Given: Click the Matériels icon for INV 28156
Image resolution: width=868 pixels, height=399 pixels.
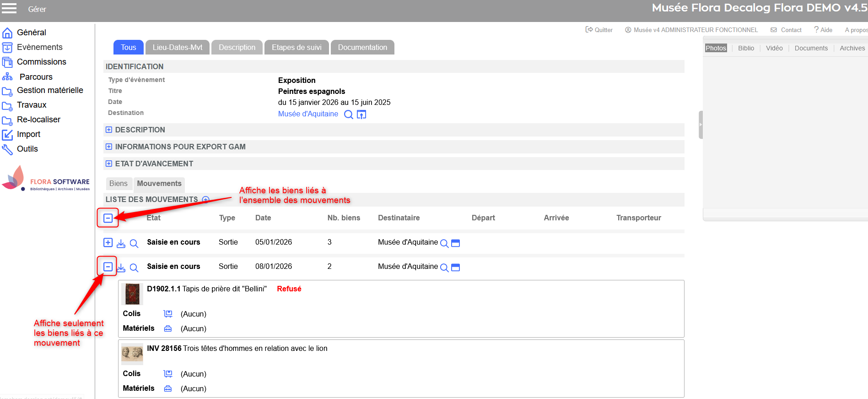Looking at the screenshot, I should click(x=168, y=388).
